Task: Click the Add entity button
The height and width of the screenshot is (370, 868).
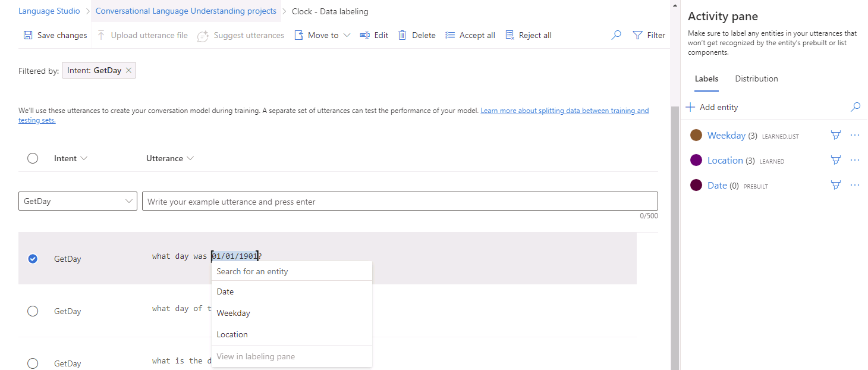Action: 712,106
